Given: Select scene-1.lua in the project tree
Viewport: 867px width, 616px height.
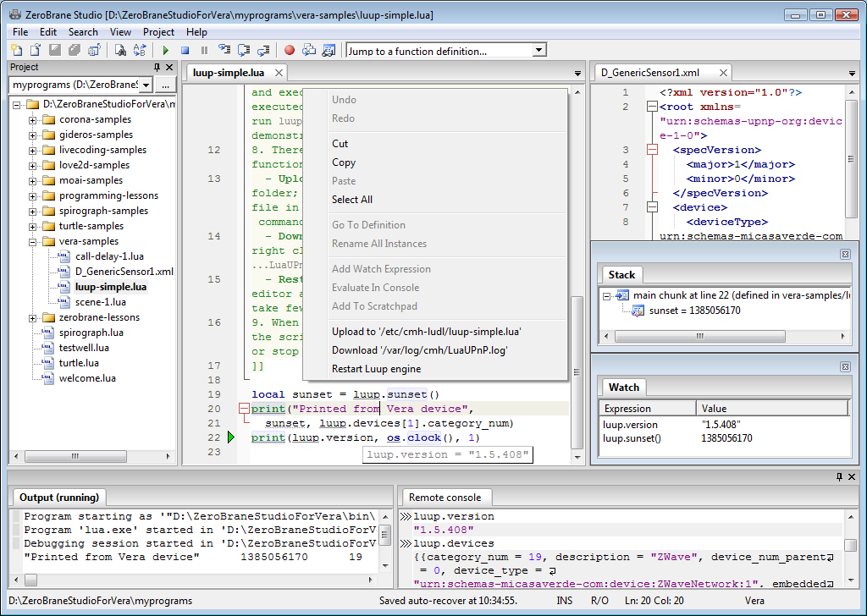Looking at the screenshot, I should click(x=101, y=302).
